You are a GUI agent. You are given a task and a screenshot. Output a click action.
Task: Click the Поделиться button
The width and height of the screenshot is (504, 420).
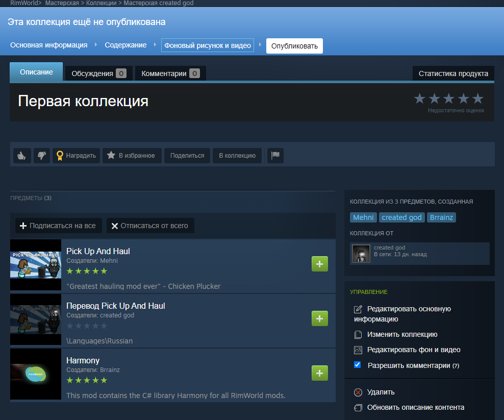pyautogui.click(x=187, y=156)
